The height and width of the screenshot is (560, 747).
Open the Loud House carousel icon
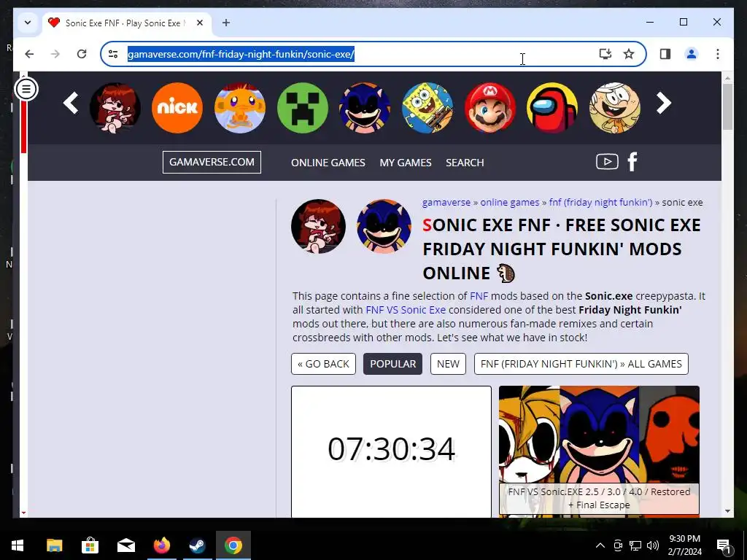(x=614, y=108)
